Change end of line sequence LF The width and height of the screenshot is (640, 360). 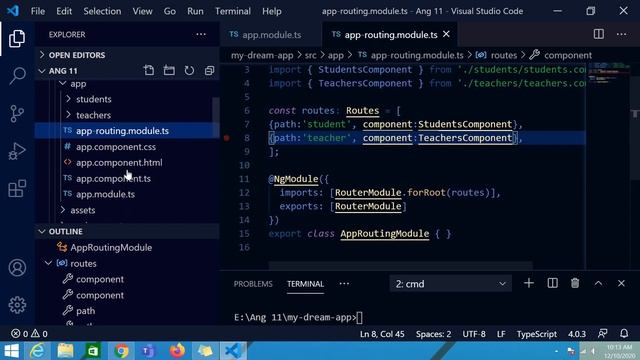pyautogui.click(x=501, y=334)
